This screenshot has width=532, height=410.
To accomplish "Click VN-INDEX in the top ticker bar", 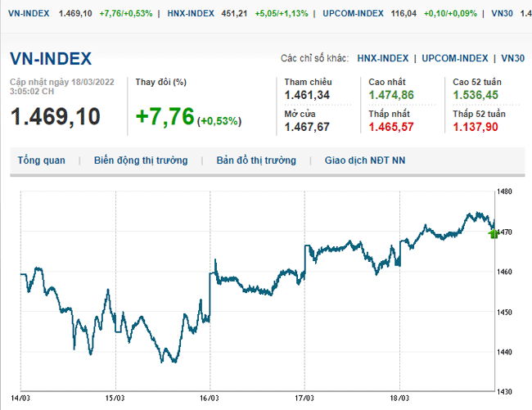I will point(26,14).
